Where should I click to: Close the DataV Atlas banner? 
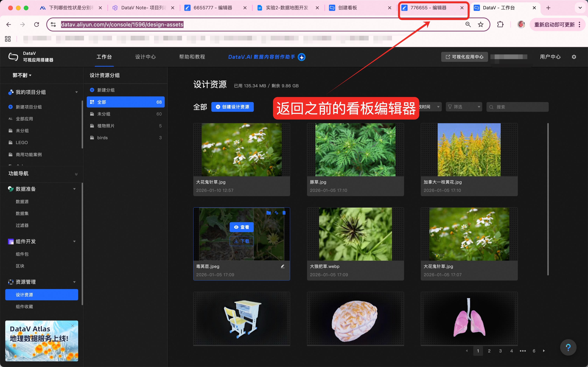pyautogui.click(x=73, y=326)
